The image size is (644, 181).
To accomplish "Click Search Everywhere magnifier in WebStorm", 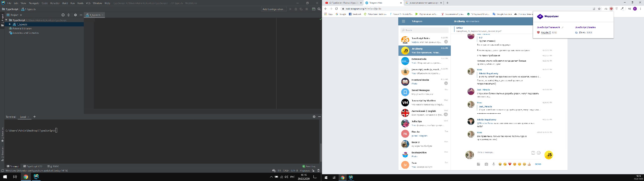I will click(x=319, y=9).
